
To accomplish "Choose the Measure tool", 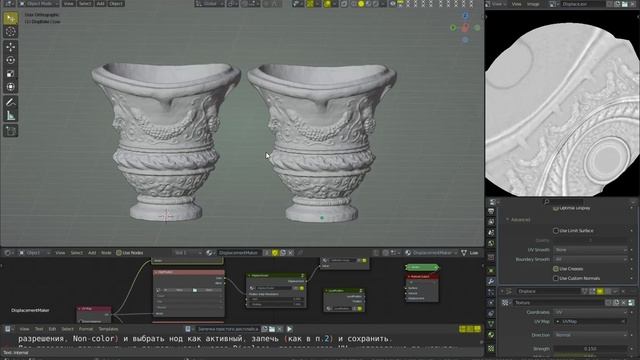I will [11, 116].
